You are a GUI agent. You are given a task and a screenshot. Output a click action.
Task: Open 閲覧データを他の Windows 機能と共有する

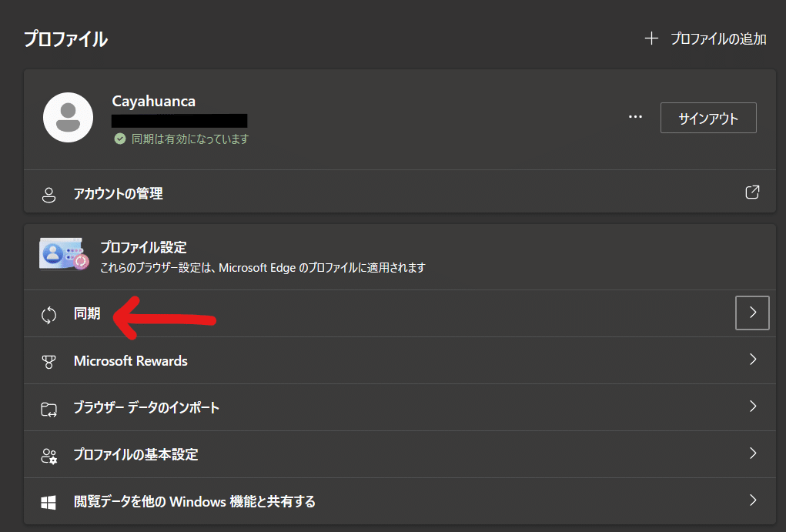400,501
